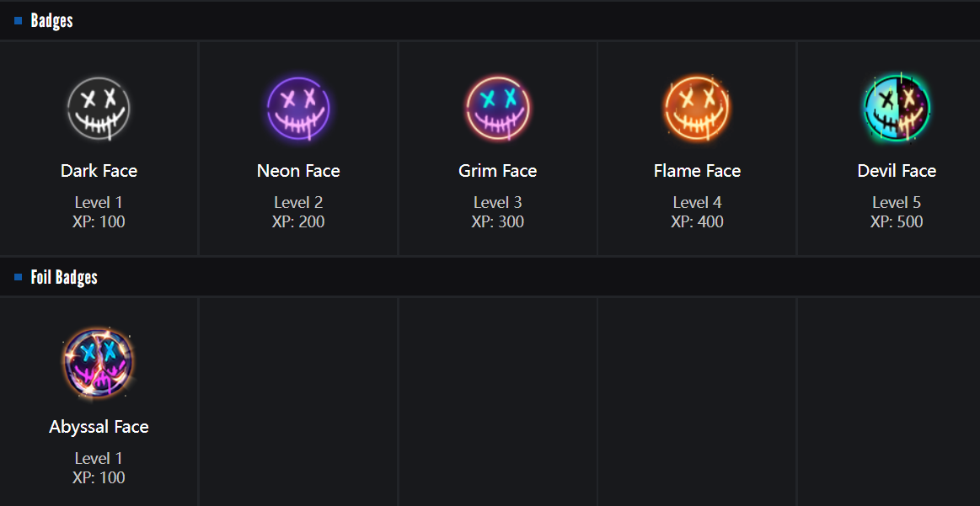Click the orange Flame Face badge icon
This screenshot has width=980, height=506.
click(x=697, y=109)
